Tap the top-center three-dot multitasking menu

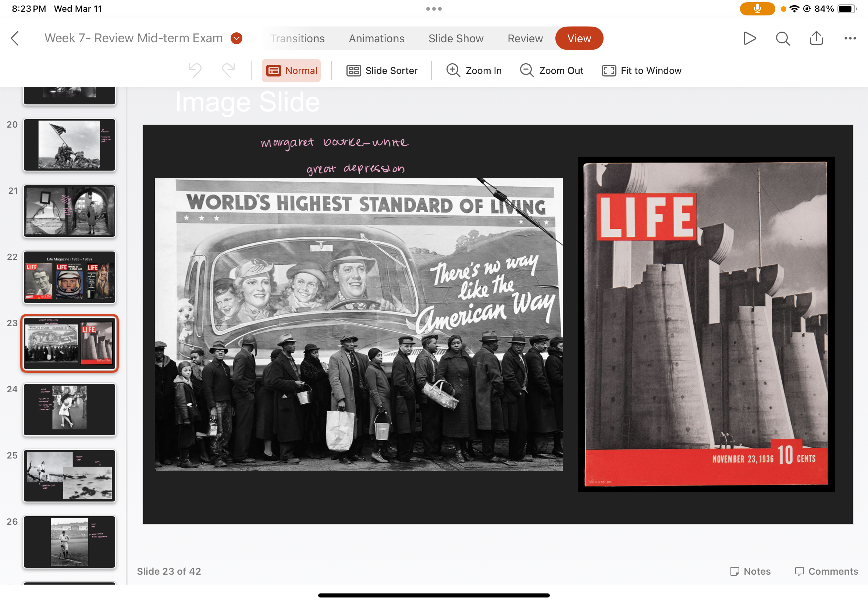coord(434,9)
